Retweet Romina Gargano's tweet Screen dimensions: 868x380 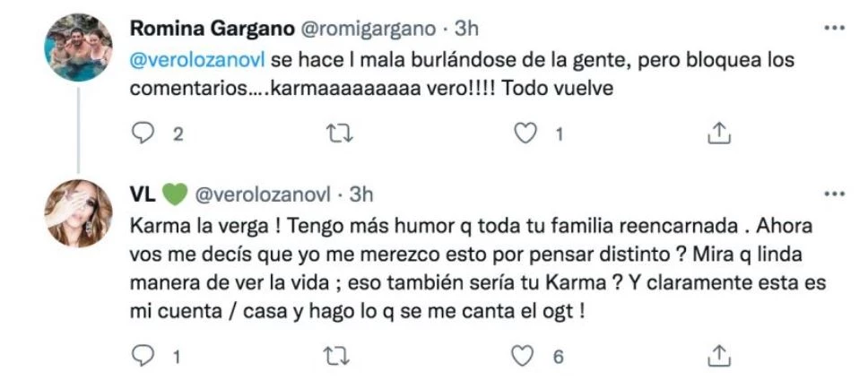[333, 134]
